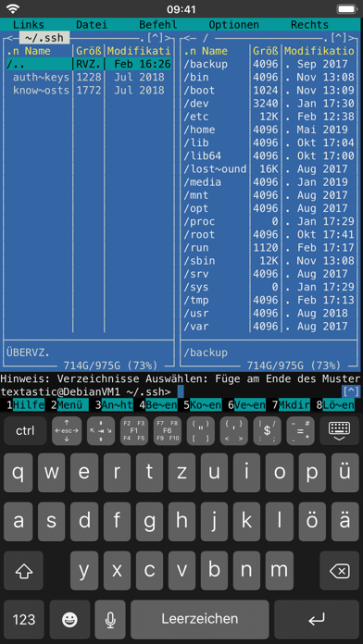The width and height of the screenshot is (363, 644).
Task: Select the /tmp directory
Action: coord(196,300)
